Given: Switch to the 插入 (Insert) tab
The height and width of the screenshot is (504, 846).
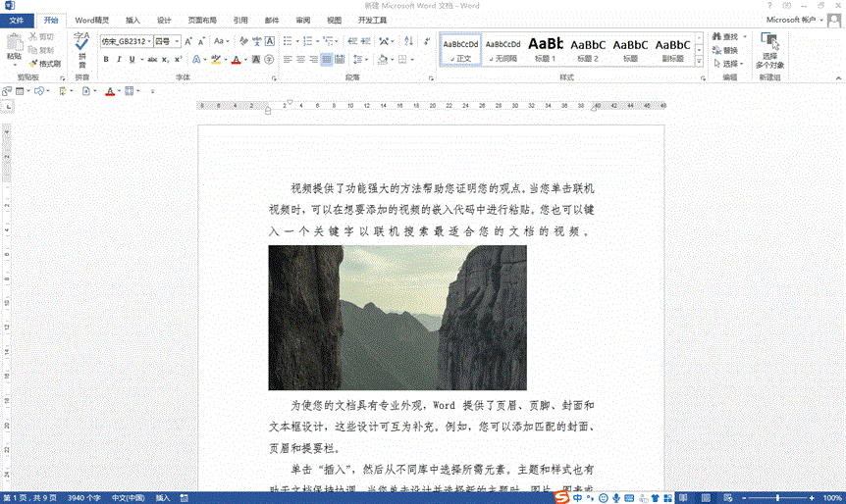Looking at the screenshot, I should (132, 20).
